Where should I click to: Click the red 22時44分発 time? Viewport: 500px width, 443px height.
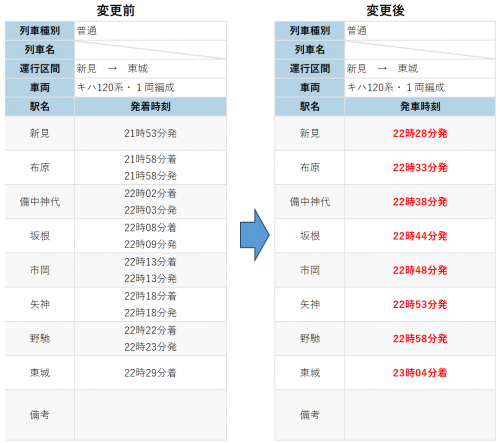click(420, 236)
